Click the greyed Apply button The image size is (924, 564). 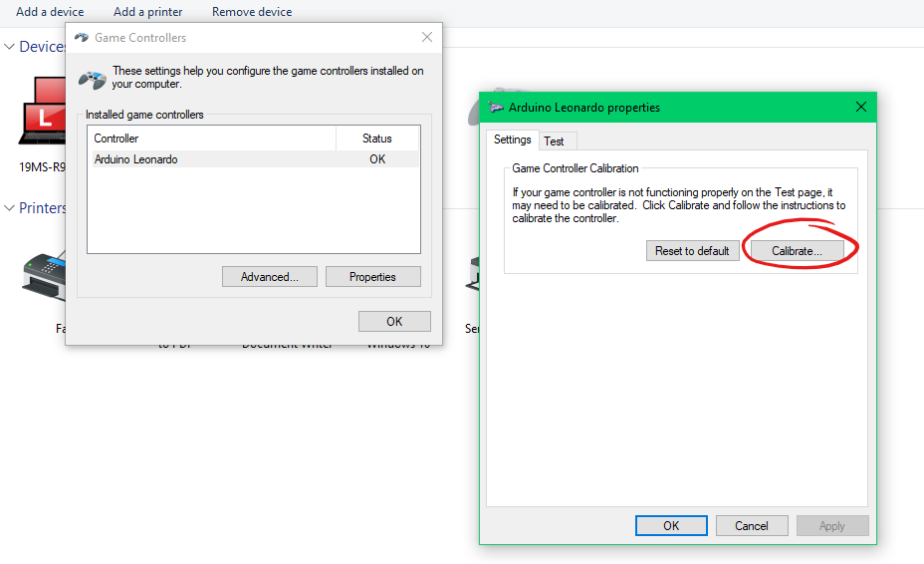coord(832,526)
